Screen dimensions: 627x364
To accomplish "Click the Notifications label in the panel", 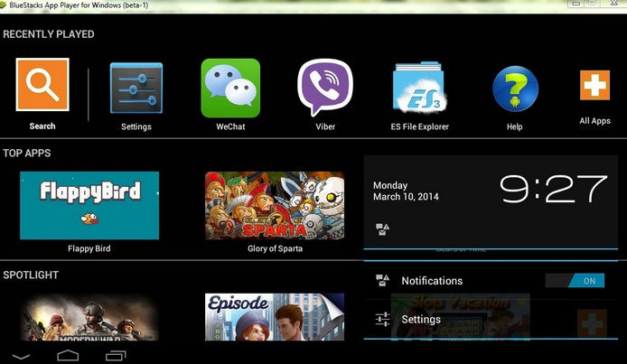I will (432, 281).
